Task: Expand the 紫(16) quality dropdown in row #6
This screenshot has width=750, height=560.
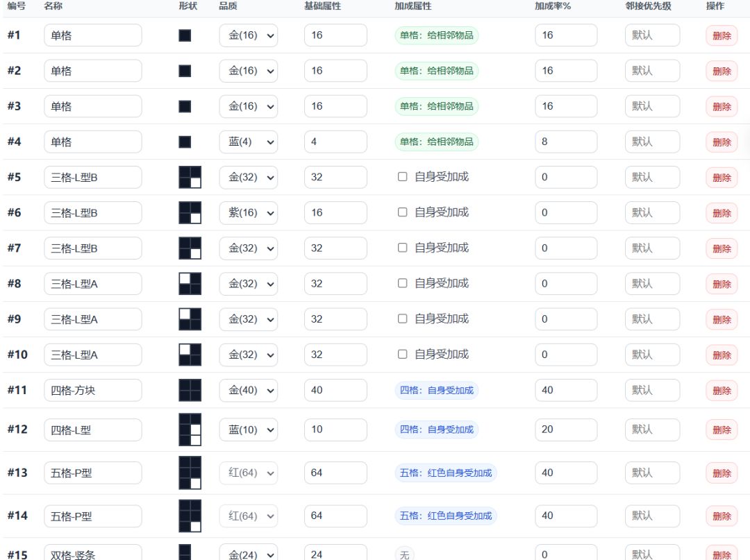Action: [248, 212]
